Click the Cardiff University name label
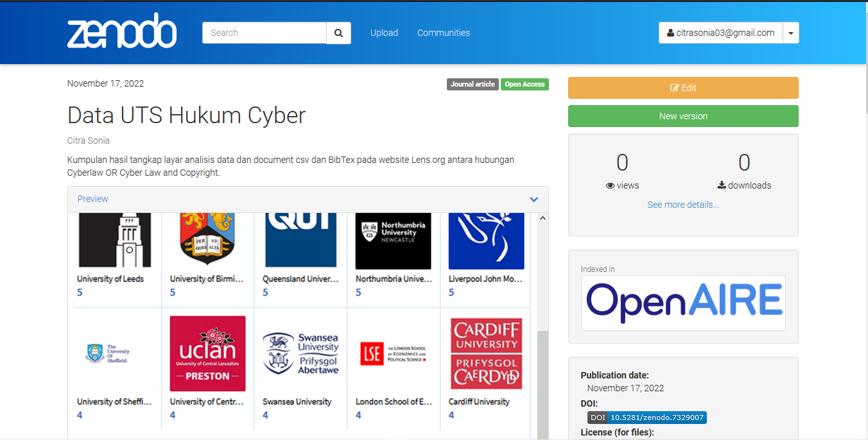This screenshot has height=440, width=868. (479, 402)
